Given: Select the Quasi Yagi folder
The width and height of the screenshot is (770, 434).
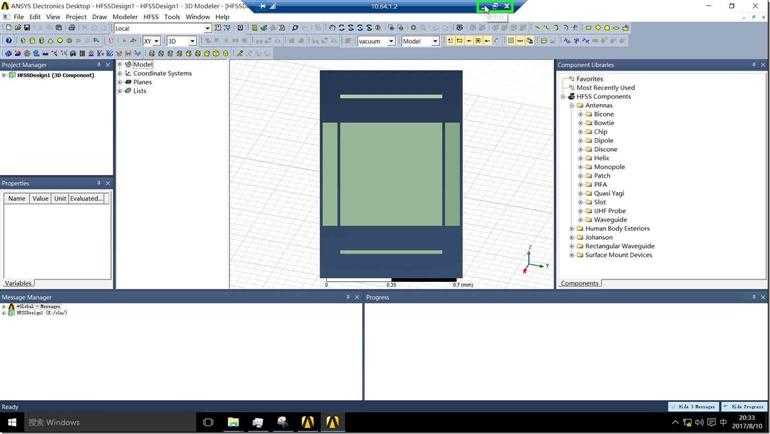Looking at the screenshot, I should (x=609, y=193).
